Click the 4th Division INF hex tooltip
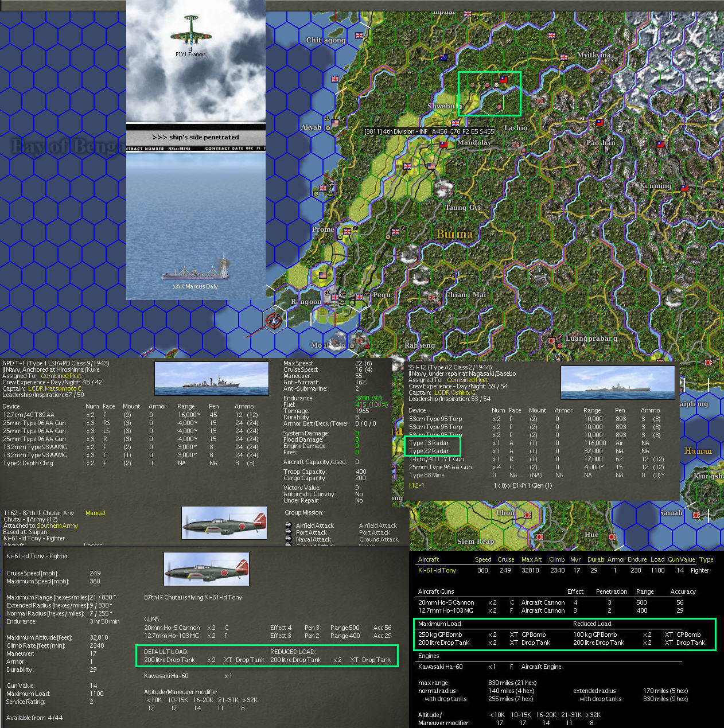The image size is (724, 728). (429, 131)
